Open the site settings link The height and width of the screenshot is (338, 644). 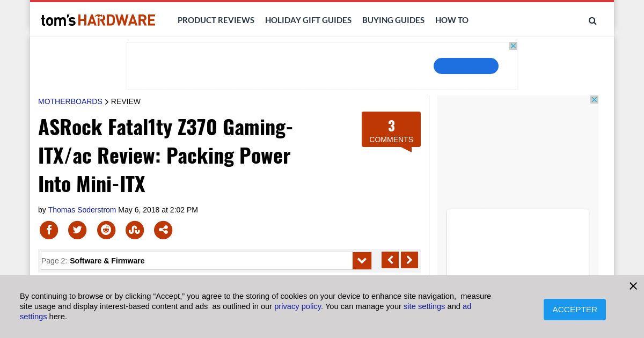pyautogui.click(x=424, y=306)
